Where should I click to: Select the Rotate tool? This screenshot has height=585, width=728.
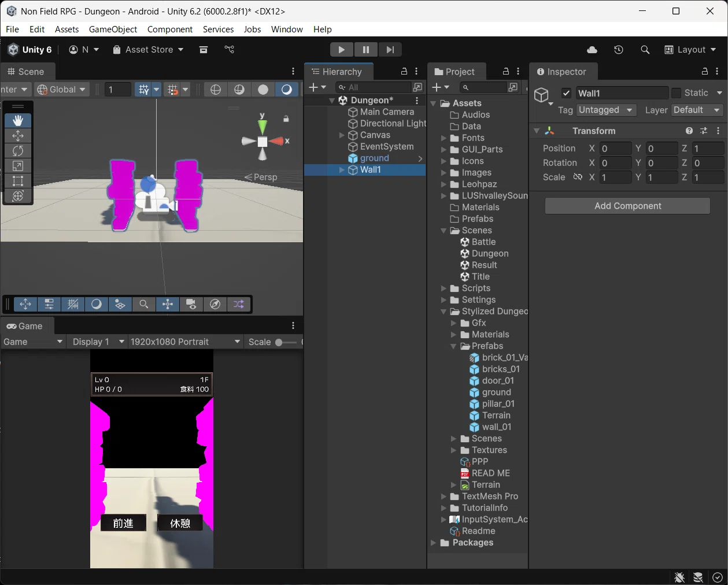[18, 150]
